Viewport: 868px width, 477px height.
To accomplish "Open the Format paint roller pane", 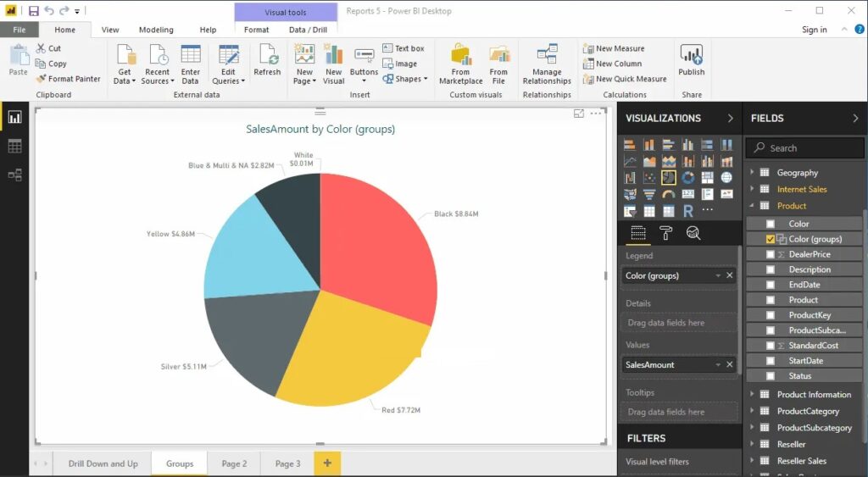I will pyautogui.click(x=666, y=234).
